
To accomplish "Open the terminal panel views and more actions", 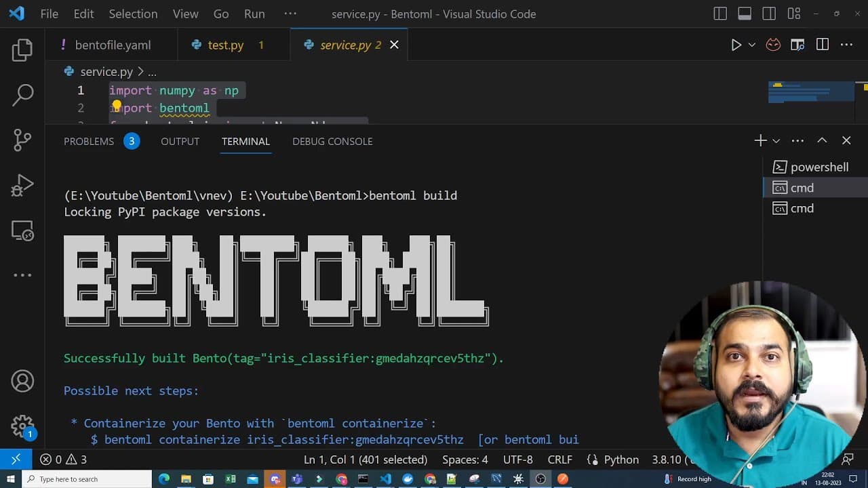I will coord(797,140).
